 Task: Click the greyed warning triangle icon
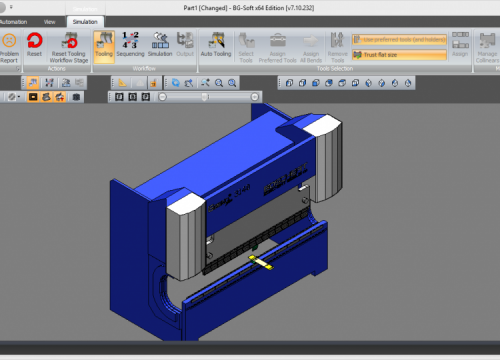[x=139, y=83]
